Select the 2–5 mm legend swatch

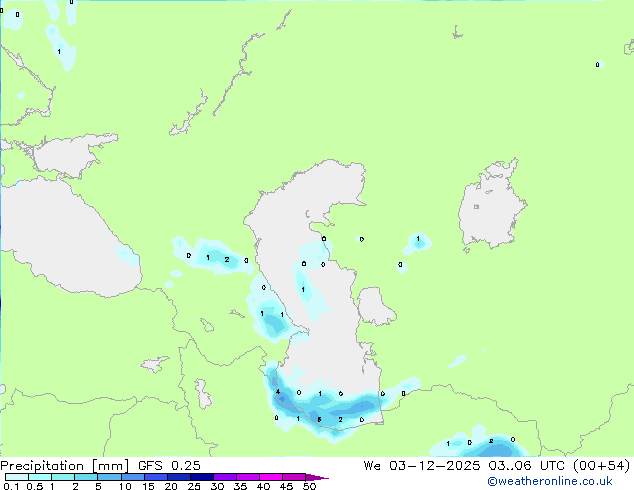click(x=86, y=477)
